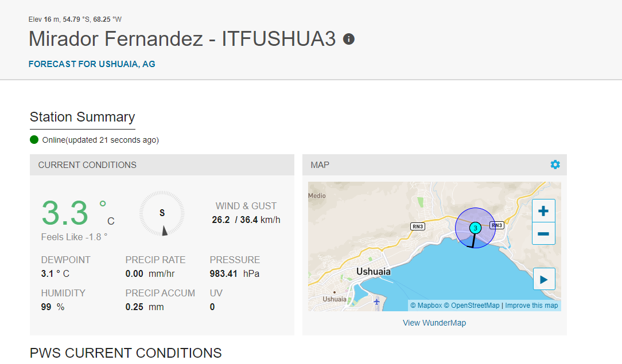The image size is (622, 364).
Task: Open Forecast for Ushuaia, AG link
Action: click(x=92, y=64)
